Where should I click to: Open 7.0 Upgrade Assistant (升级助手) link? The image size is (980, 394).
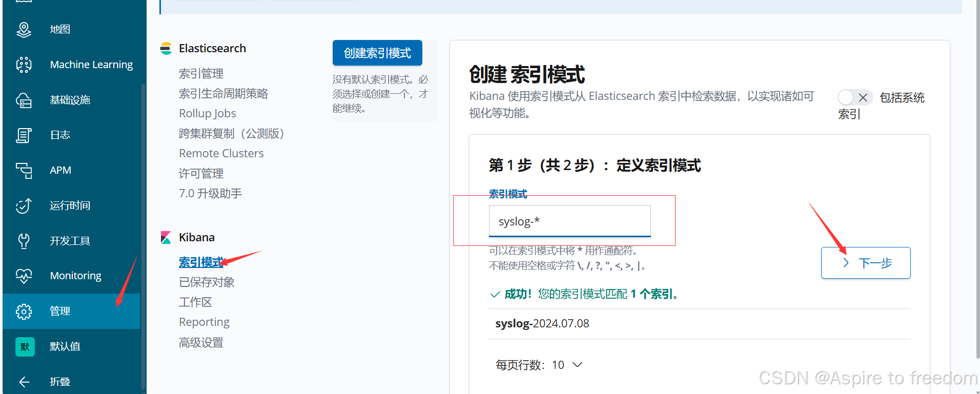[x=210, y=193]
